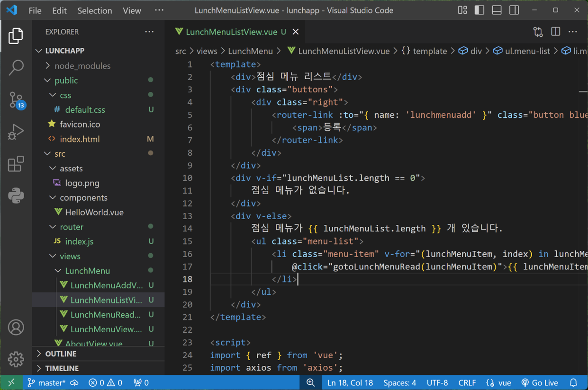588x390 pixels.
Task: Open errors and warnings status item
Action: pos(106,382)
